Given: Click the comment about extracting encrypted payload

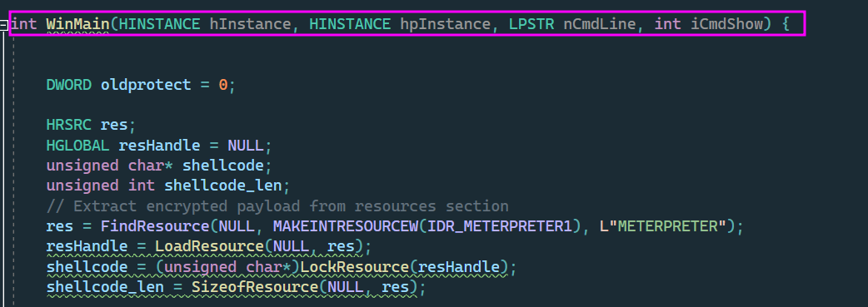Looking at the screenshot, I should (277, 205).
